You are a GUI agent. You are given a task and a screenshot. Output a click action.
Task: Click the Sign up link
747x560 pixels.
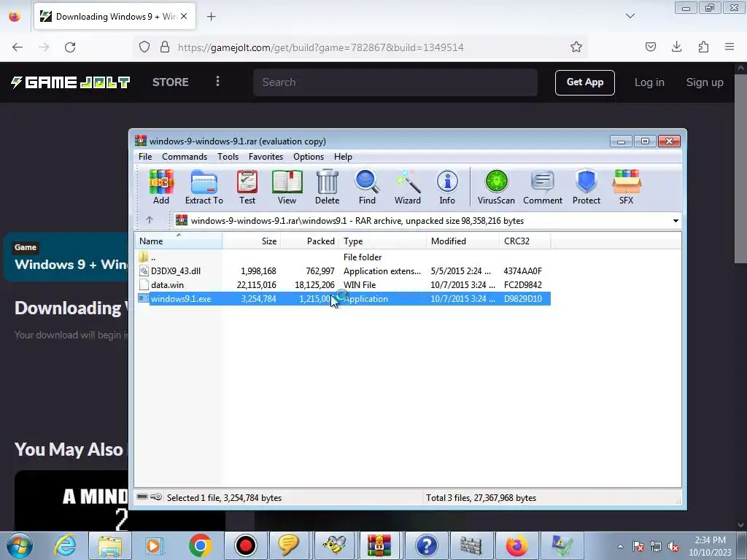705,82
